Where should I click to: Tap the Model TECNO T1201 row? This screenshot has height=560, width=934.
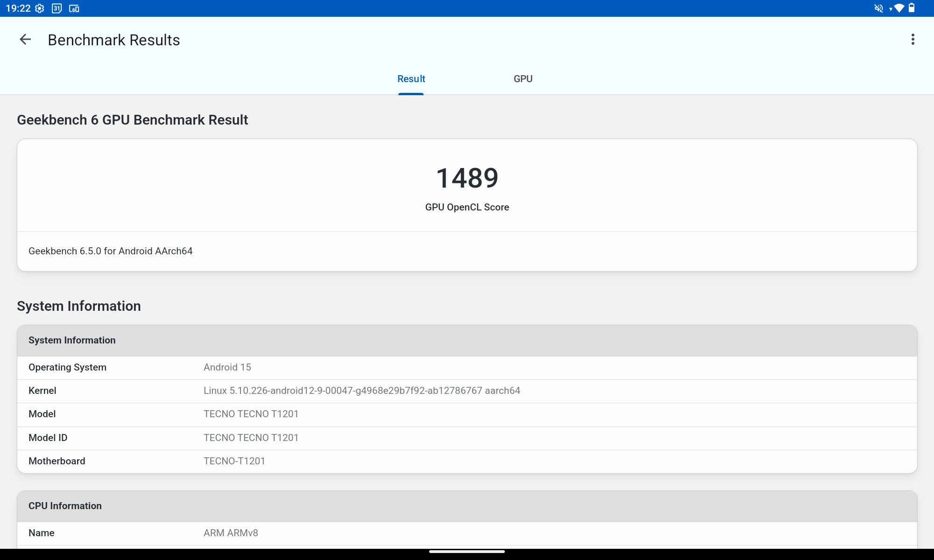tap(467, 414)
